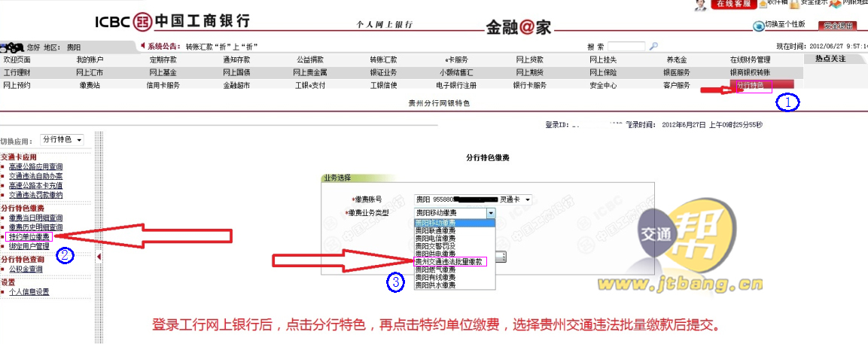Open the 缴费站 menu item

point(90,85)
